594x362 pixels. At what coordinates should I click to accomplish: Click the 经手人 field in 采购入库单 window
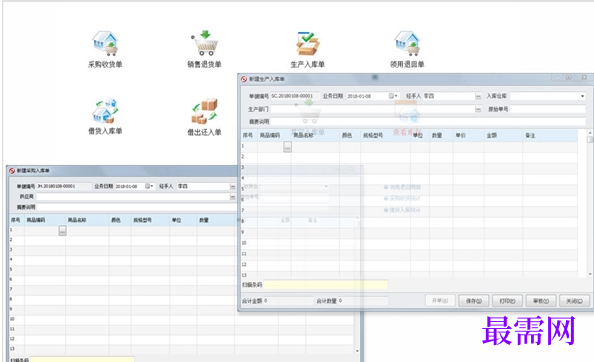click(203, 186)
